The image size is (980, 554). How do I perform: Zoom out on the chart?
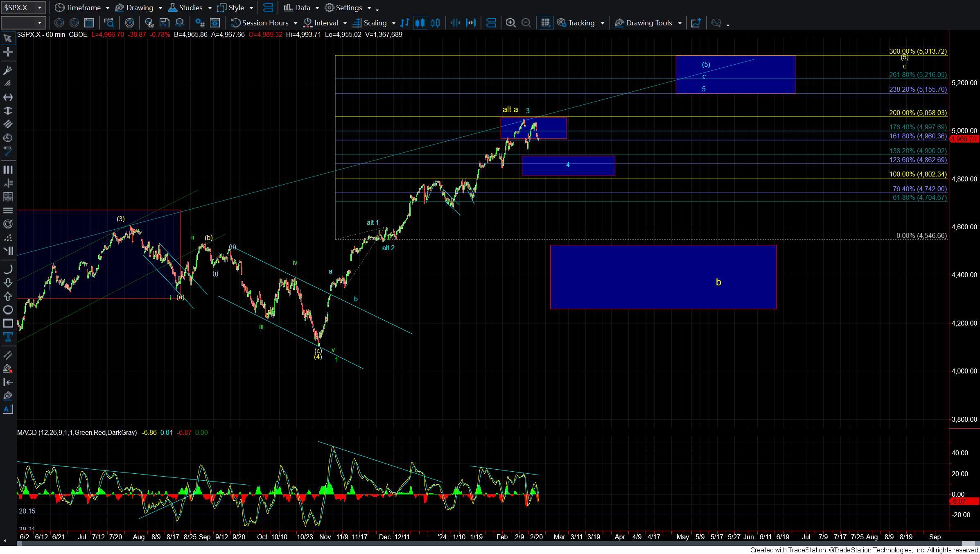point(526,23)
